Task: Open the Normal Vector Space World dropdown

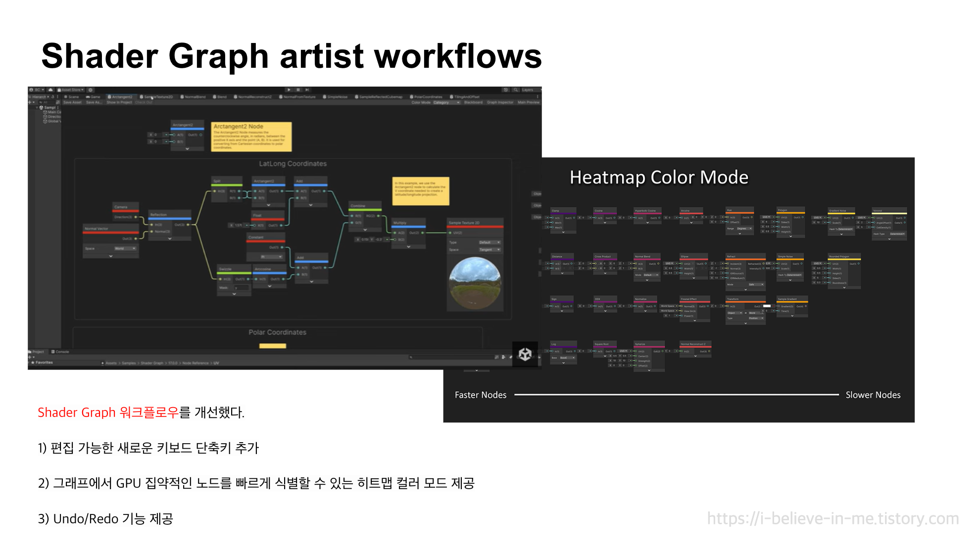Action: point(125,249)
